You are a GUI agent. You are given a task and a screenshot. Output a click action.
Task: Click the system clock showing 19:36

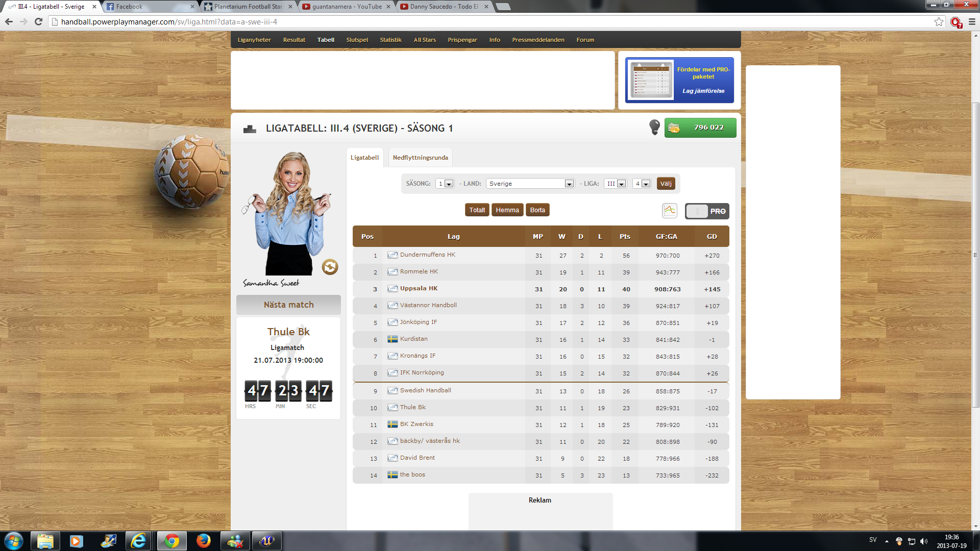click(951, 537)
